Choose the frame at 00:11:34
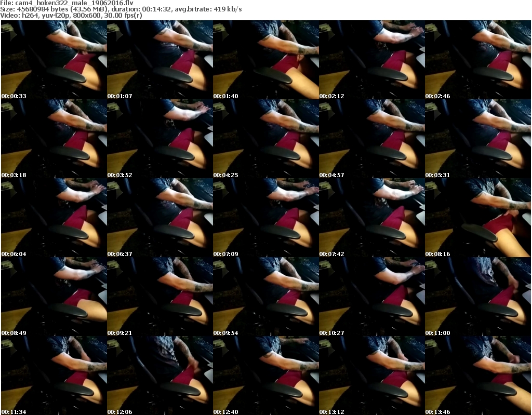The width and height of the screenshot is (532, 415). pos(54,376)
